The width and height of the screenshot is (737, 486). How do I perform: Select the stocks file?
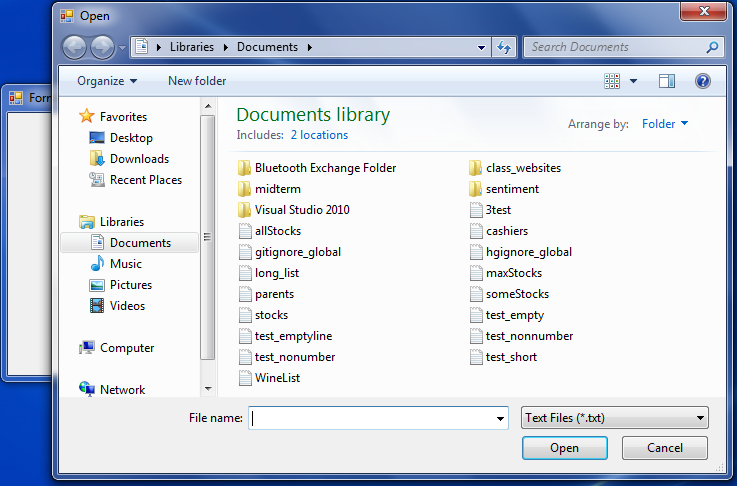pos(263,315)
